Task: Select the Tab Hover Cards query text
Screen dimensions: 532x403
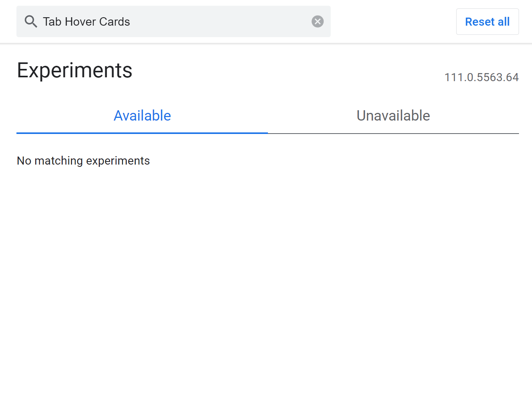Action: coord(86,21)
